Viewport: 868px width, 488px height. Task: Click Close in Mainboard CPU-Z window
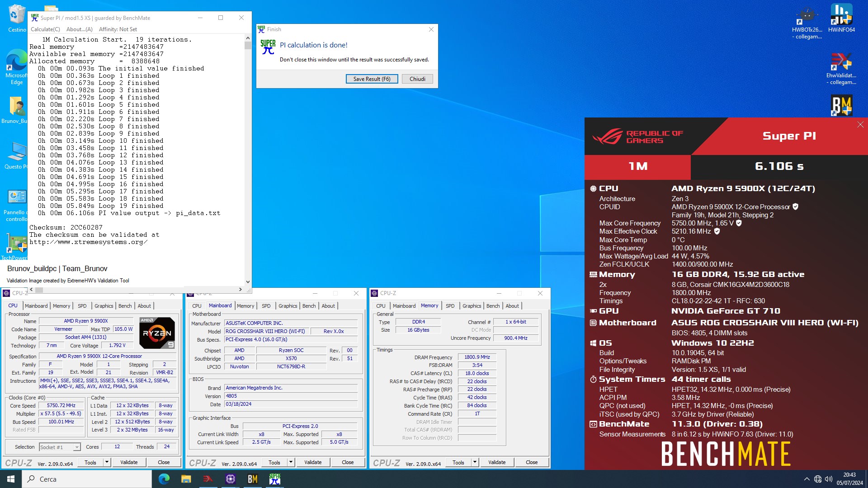[348, 462]
